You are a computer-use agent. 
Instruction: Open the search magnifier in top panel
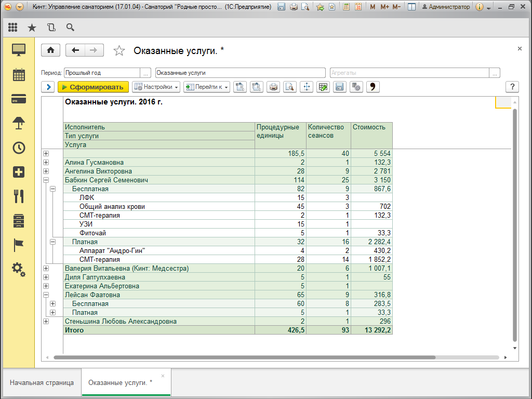click(70, 28)
